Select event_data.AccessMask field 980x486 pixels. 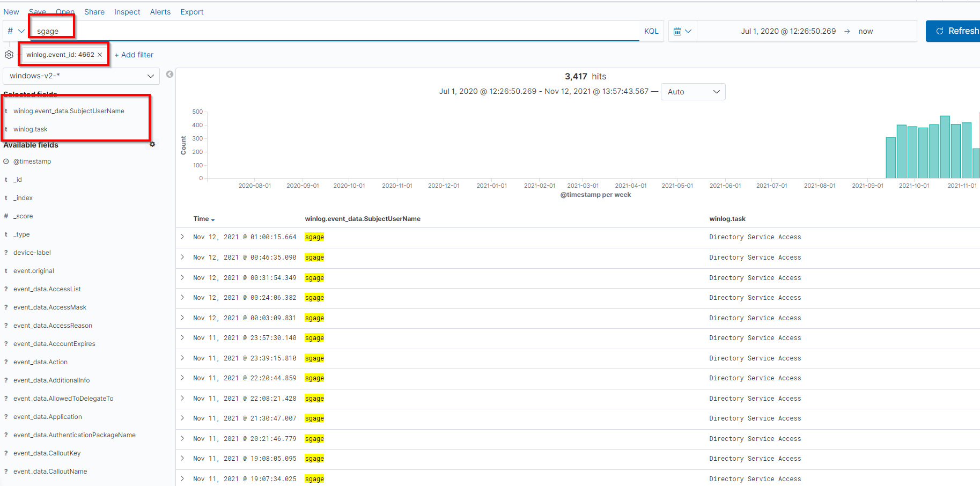(x=50, y=307)
